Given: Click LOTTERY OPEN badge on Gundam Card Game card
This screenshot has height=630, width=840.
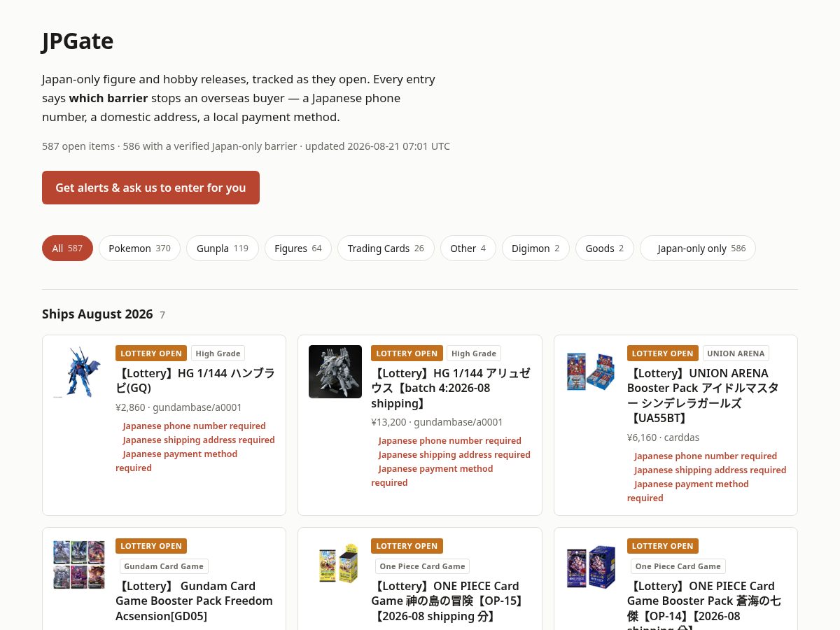Looking at the screenshot, I should [x=151, y=546].
